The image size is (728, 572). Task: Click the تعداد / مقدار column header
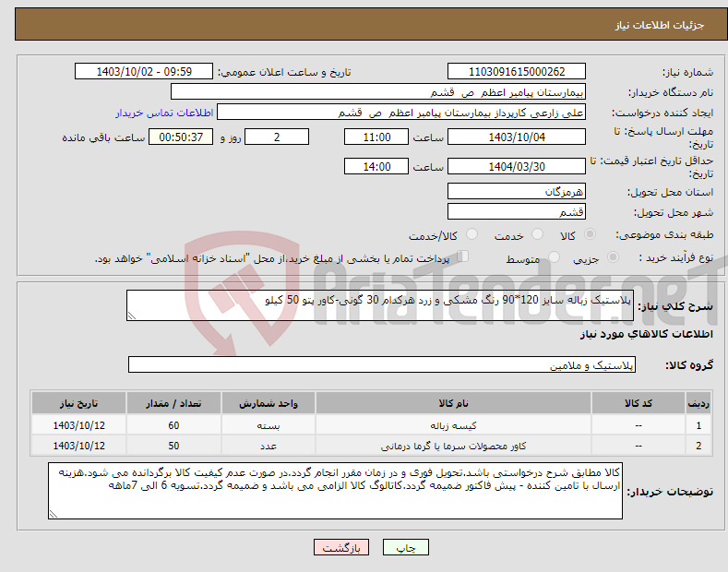pos(173,403)
